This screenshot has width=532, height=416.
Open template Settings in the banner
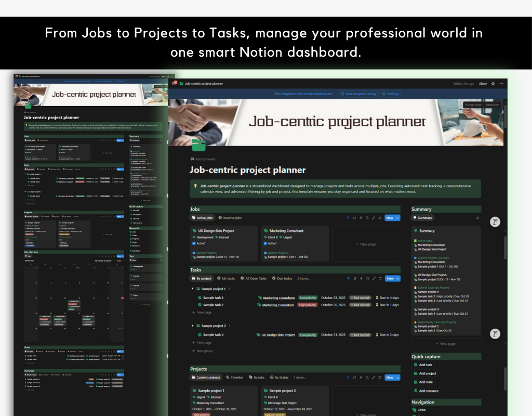390,94
